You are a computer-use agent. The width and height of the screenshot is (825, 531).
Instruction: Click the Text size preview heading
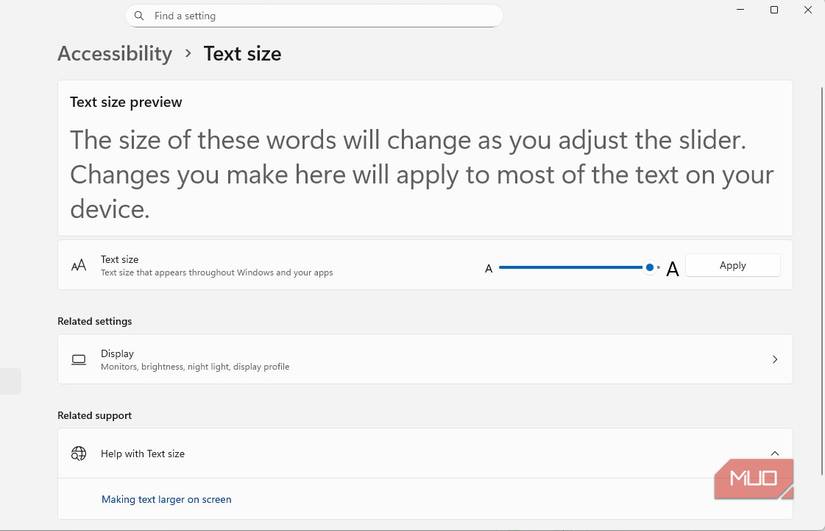[126, 102]
